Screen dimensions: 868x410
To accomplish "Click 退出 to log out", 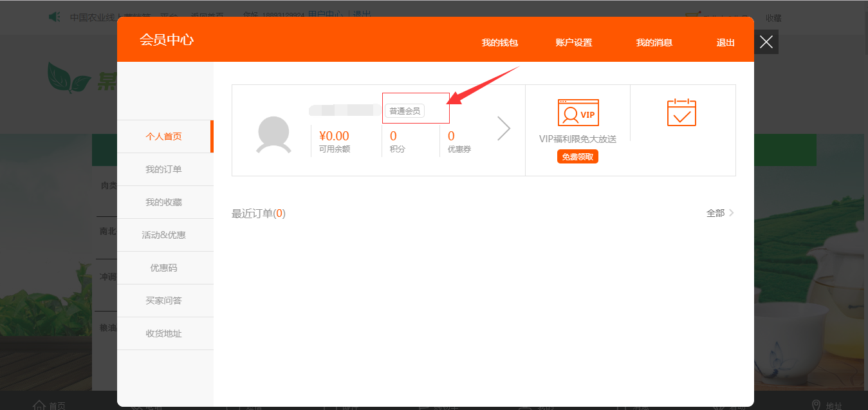I will tap(725, 42).
